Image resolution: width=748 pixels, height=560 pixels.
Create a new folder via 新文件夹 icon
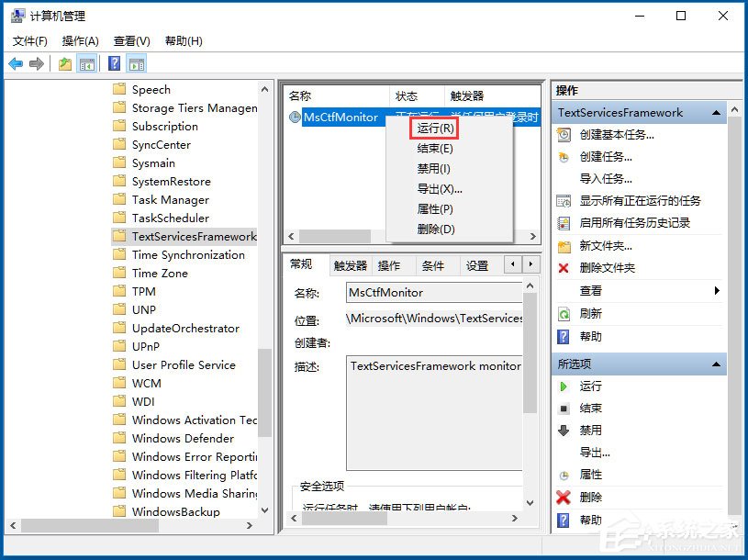tap(564, 246)
